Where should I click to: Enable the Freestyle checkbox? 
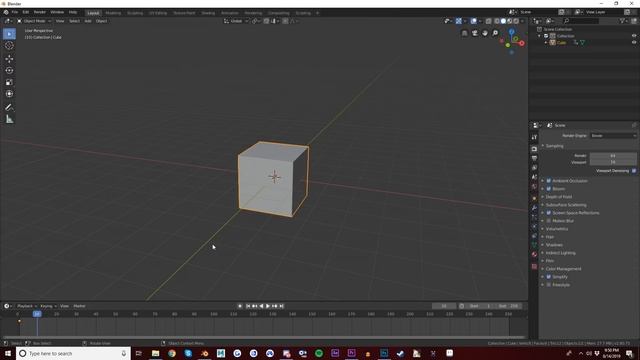pyautogui.click(x=549, y=285)
